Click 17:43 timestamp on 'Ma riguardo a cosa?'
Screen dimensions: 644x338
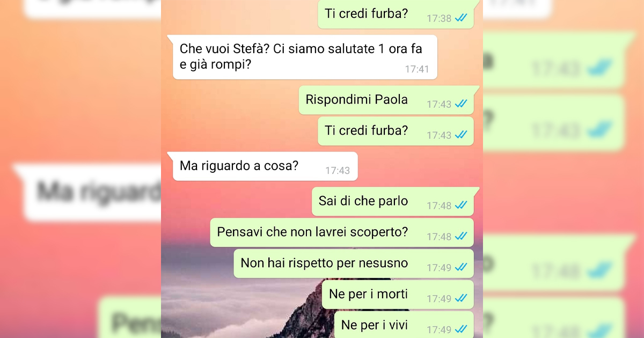[x=338, y=171]
